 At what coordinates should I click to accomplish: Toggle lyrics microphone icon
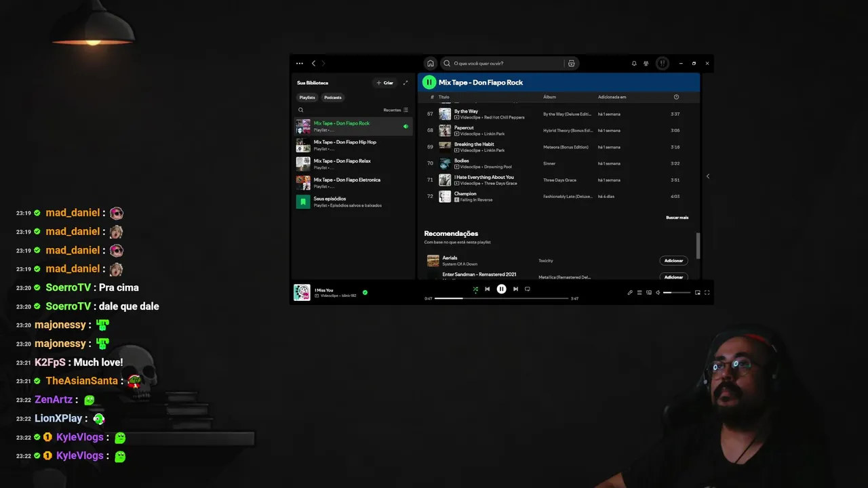click(630, 292)
